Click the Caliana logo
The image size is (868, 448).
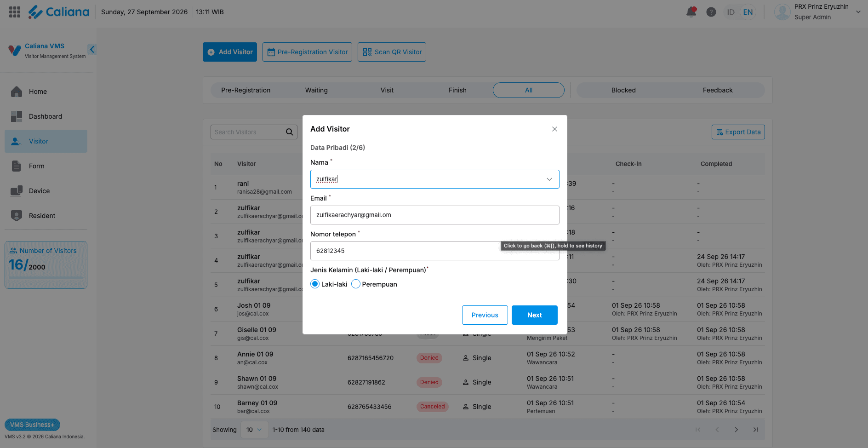(59, 12)
